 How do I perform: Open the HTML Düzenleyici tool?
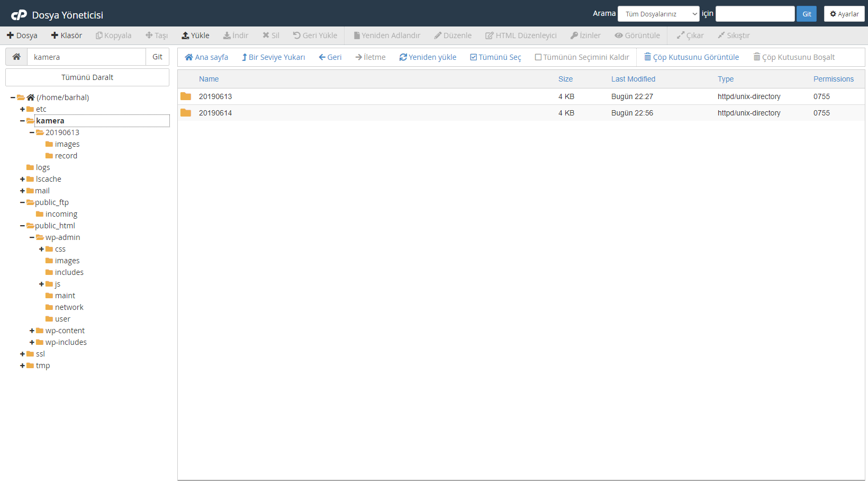[x=521, y=35]
